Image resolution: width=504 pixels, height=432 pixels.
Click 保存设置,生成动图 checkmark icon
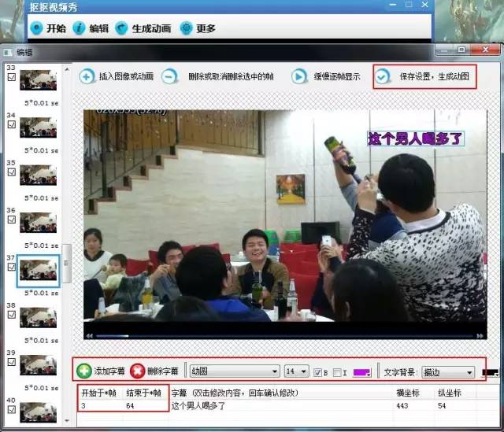click(382, 77)
